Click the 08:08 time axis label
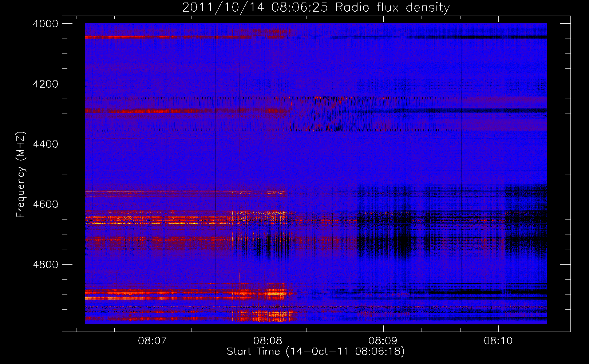 point(268,341)
